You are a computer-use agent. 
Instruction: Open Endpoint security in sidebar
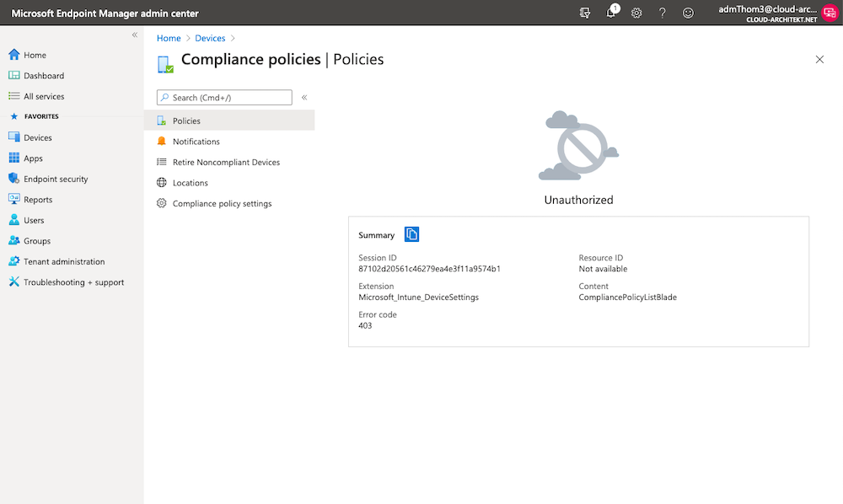pos(56,179)
